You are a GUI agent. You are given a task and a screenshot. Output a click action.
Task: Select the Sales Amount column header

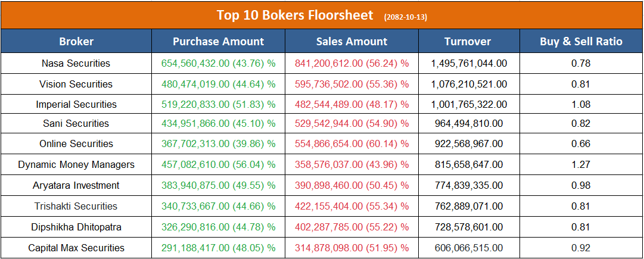point(351,41)
